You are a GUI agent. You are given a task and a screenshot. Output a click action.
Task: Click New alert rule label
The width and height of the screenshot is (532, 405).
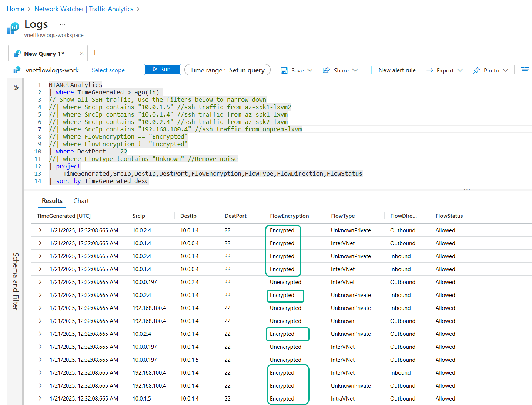[x=397, y=70]
